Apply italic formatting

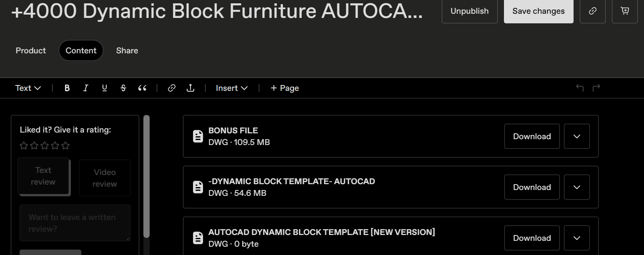click(85, 88)
